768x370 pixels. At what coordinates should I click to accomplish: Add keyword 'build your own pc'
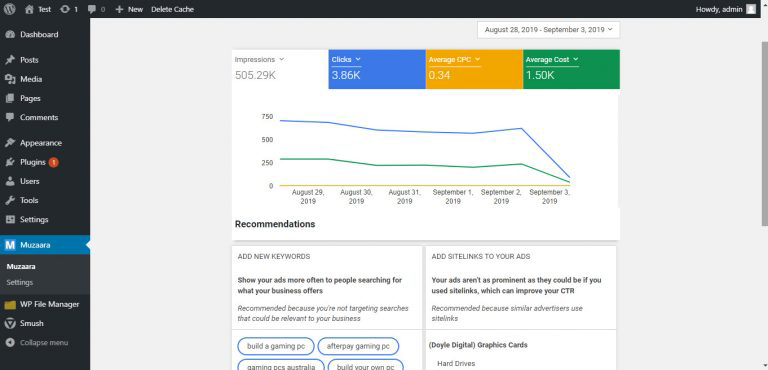pyautogui.click(x=366, y=366)
